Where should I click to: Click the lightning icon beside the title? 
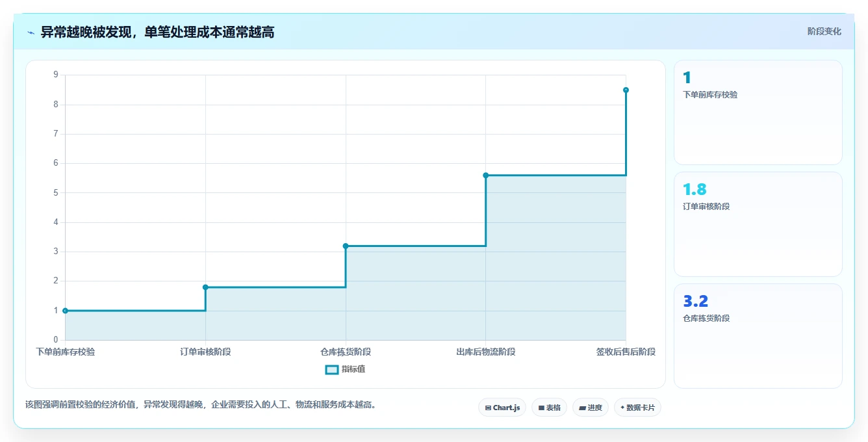(x=31, y=32)
